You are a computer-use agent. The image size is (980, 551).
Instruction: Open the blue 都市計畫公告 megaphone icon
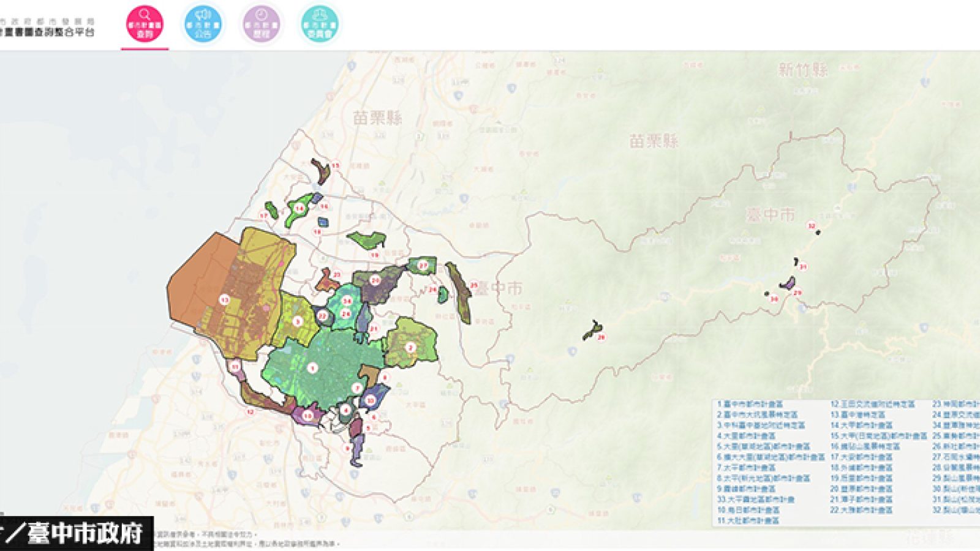pos(203,24)
